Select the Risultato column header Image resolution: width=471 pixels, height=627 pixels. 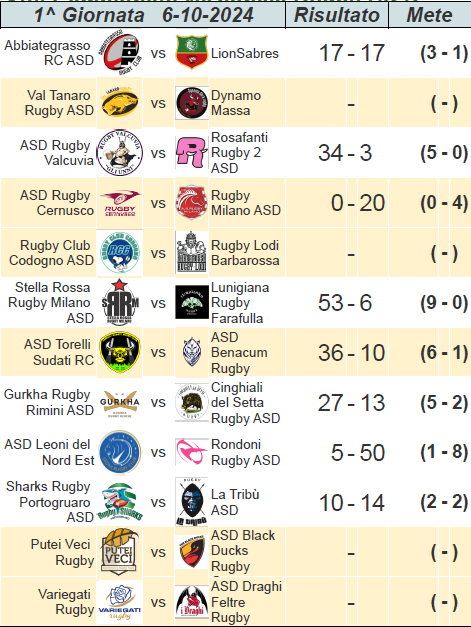(337, 15)
